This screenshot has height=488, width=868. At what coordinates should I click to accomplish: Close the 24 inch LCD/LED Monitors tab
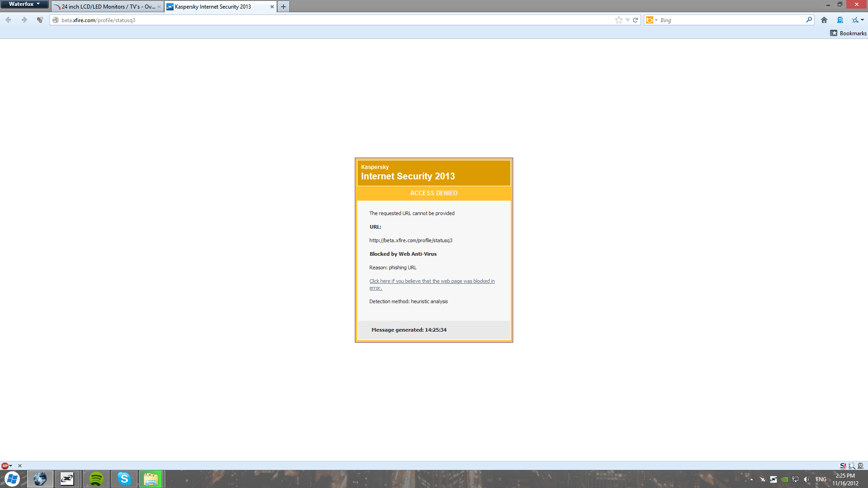click(159, 7)
